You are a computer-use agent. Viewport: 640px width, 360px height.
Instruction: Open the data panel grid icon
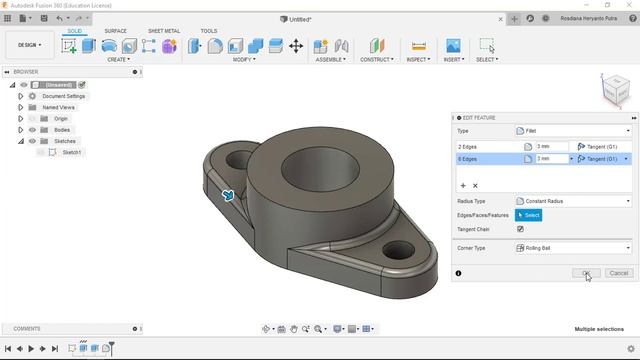(7, 18)
